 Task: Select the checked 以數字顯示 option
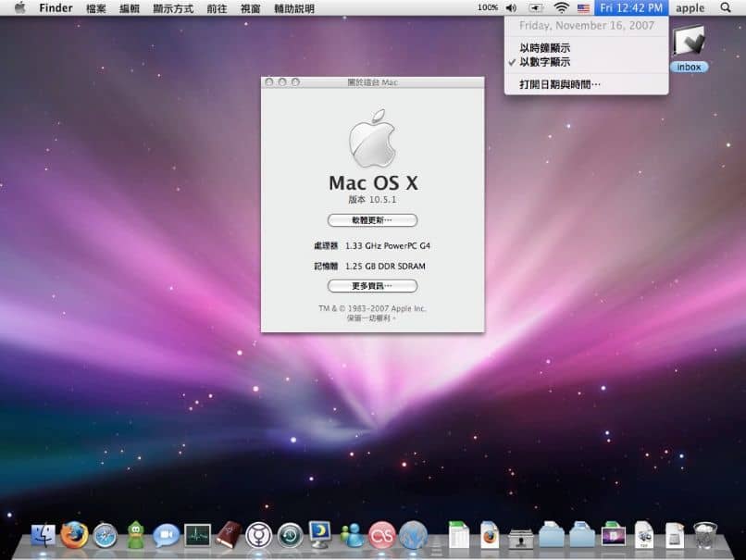pyautogui.click(x=586, y=62)
